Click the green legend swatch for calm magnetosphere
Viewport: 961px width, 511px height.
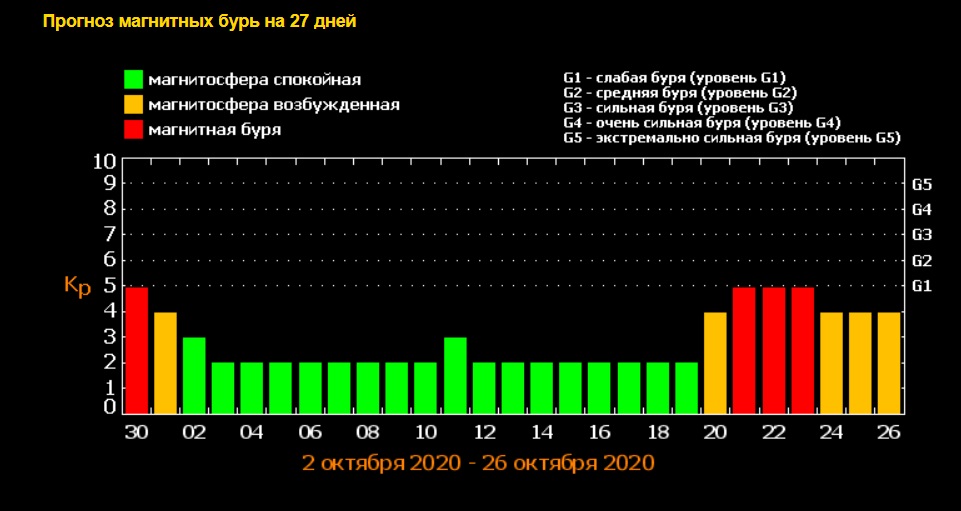click(134, 79)
